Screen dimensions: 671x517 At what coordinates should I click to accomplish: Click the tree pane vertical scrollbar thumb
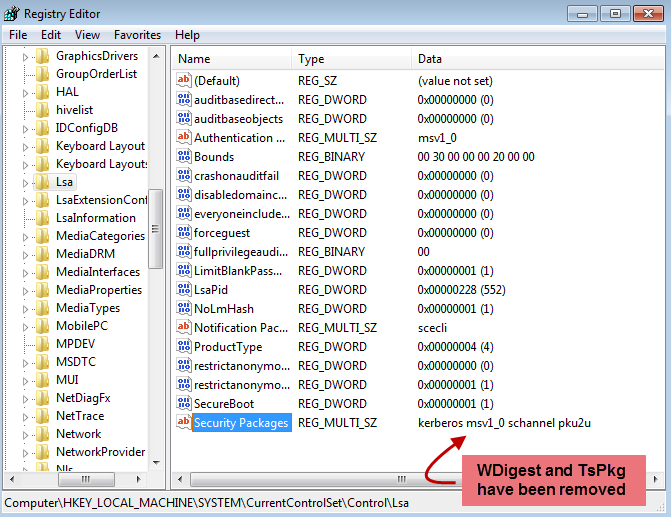[156, 229]
